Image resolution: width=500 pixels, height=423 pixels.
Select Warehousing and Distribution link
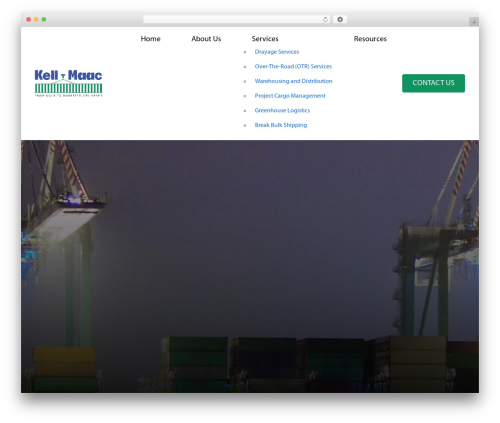click(x=293, y=81)
